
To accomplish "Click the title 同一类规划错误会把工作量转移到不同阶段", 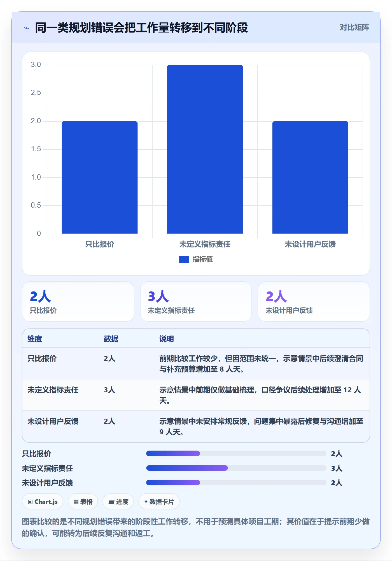I will 141,28.
